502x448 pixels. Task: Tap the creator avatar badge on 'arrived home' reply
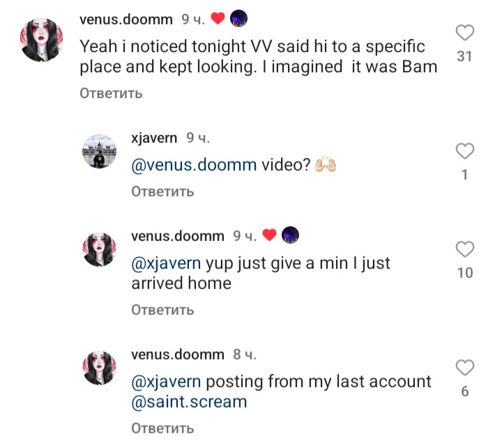pos(290,235)
